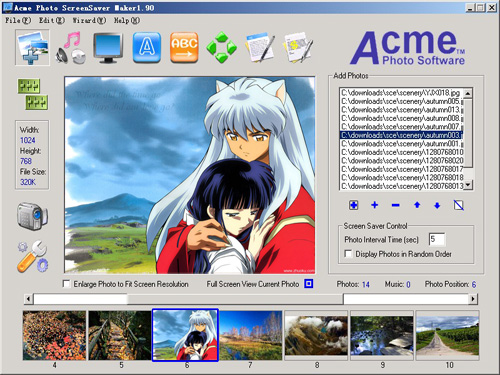Screen dimensions: 500x375
Task: Click the thumbnail strip right scroll arrow
Action: point(473,299)
